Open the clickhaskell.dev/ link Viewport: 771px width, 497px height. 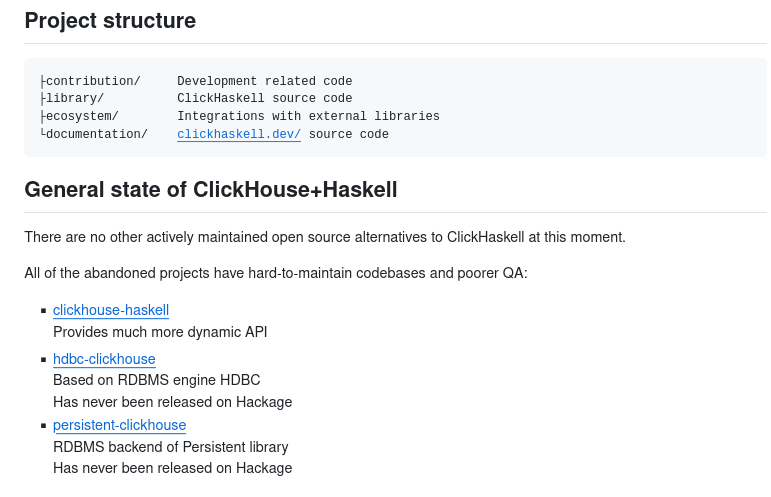(x=239, y=134)
